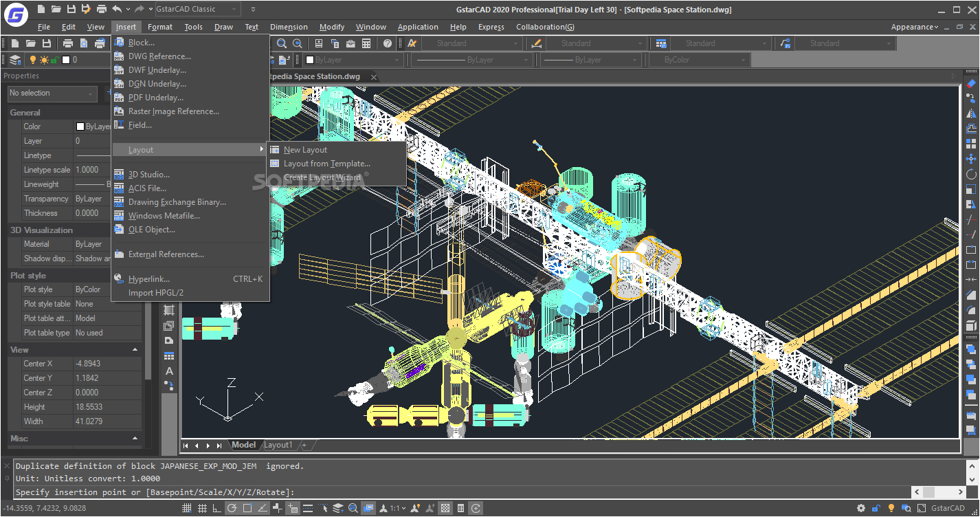The height and width of the screenshot is (517, 980).
Task: Click the Save icon in quick access bar
Action: point(71,9)
